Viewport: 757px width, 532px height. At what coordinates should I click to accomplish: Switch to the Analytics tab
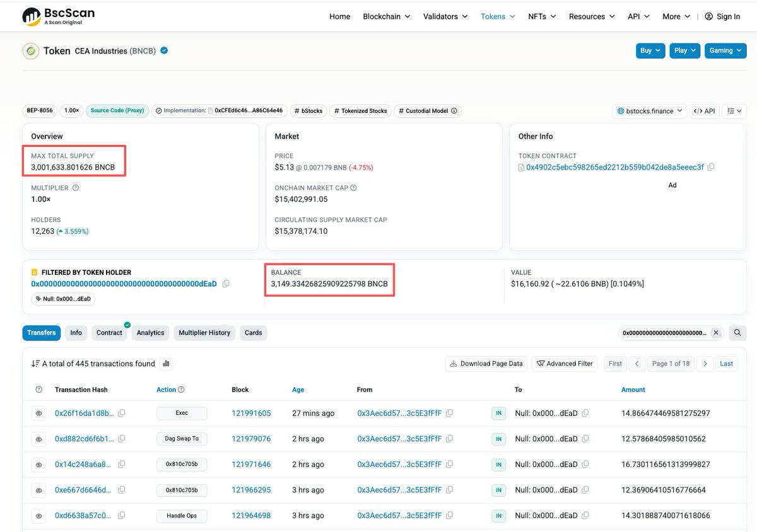tap(150, 333)
